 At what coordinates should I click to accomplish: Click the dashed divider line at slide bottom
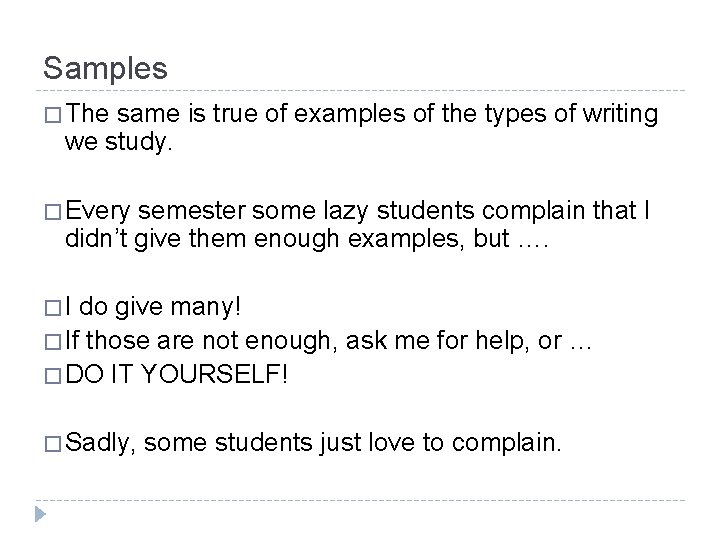[x=360, y=500]
